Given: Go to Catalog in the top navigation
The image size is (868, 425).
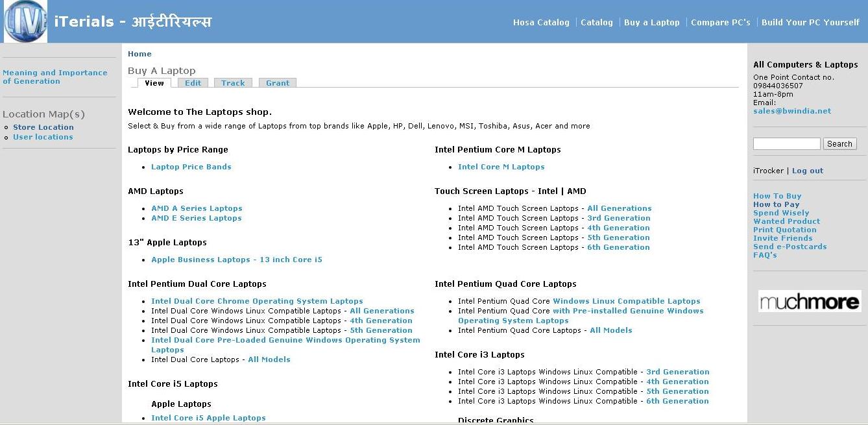Looking at the screenshot, I should click(597, 22).
